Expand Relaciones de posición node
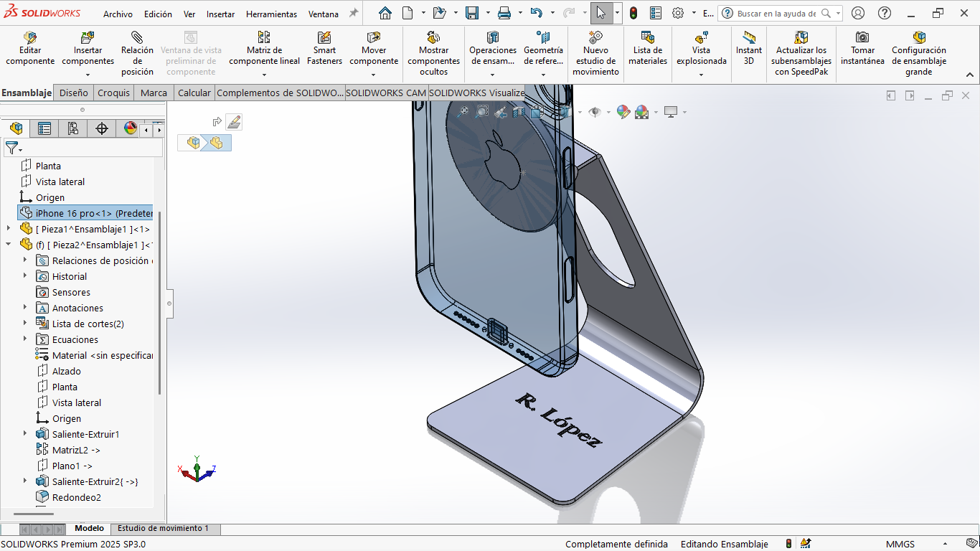 [25, 260]
